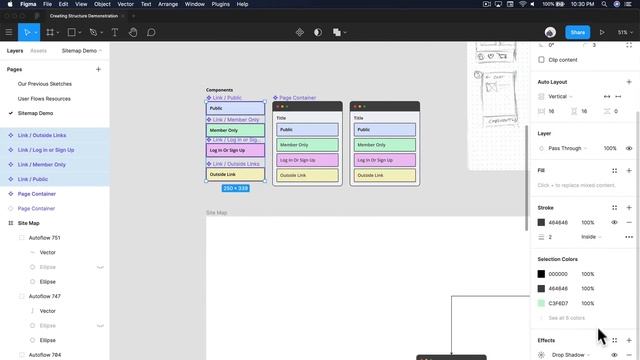The image size is (640, 360).
Task: Select the Rectangle shape tool
Action: pyautogui.click(x=71, y=32)
